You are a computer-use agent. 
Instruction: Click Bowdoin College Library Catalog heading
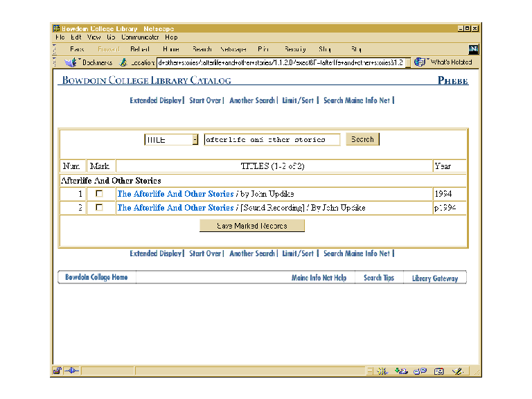pos(147,80)
